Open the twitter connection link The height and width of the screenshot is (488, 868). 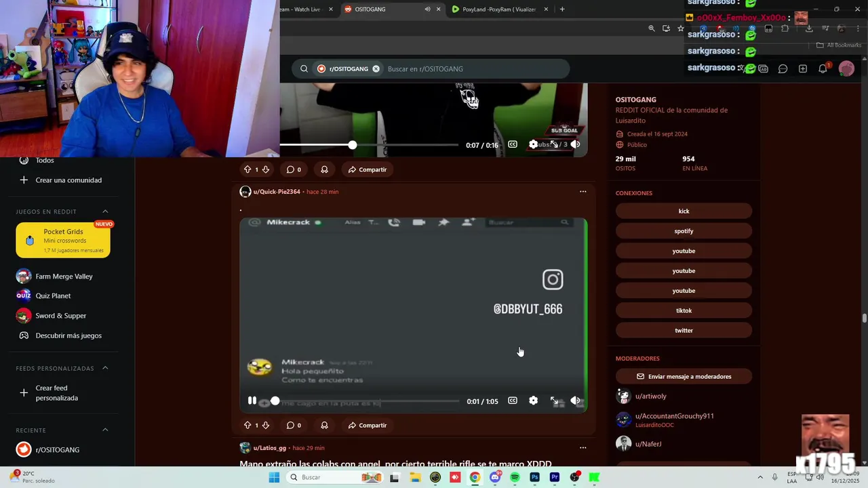coord(684,330)
